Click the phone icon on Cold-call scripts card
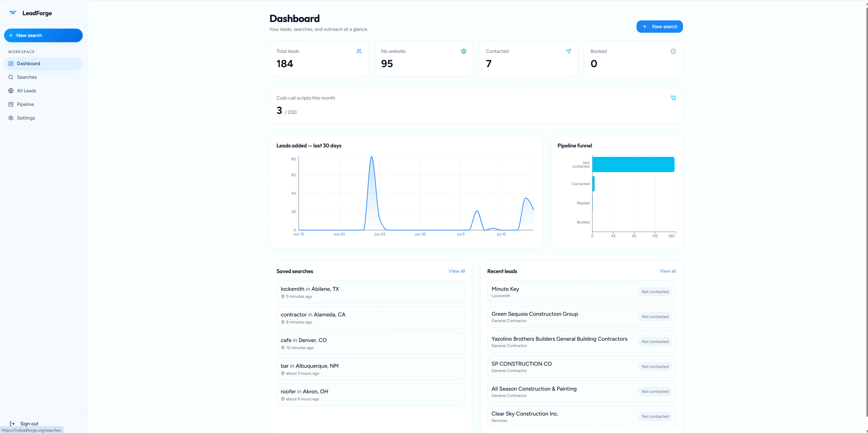The height and width of the screenshot is (433, 868). tap(673, 98)
